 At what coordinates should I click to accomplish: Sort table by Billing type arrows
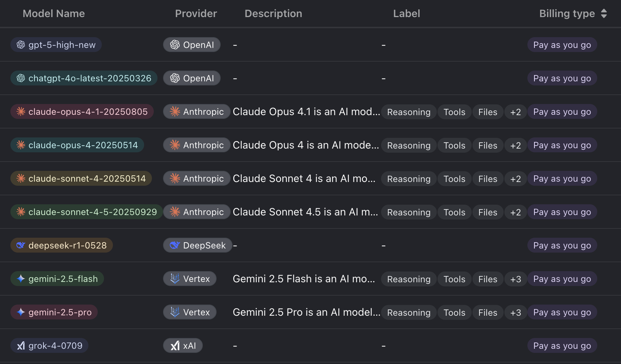[604, 14]
